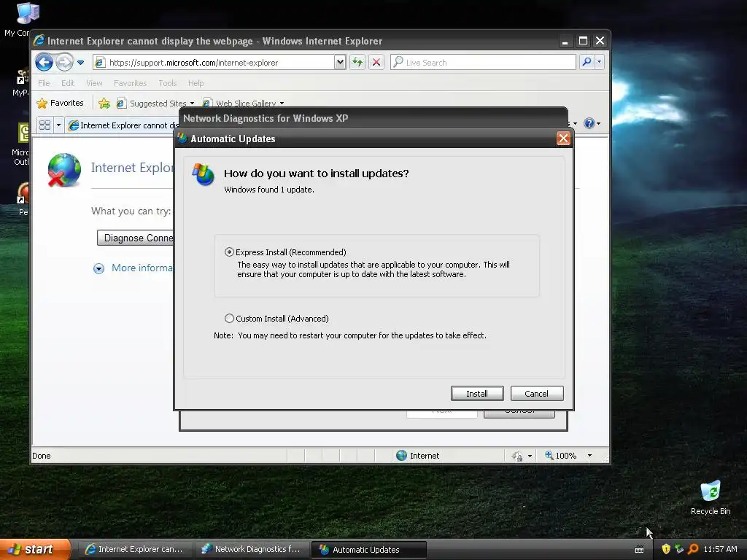Click the Live Search magnifier button
Screen dimensions: 747x560
587,62
